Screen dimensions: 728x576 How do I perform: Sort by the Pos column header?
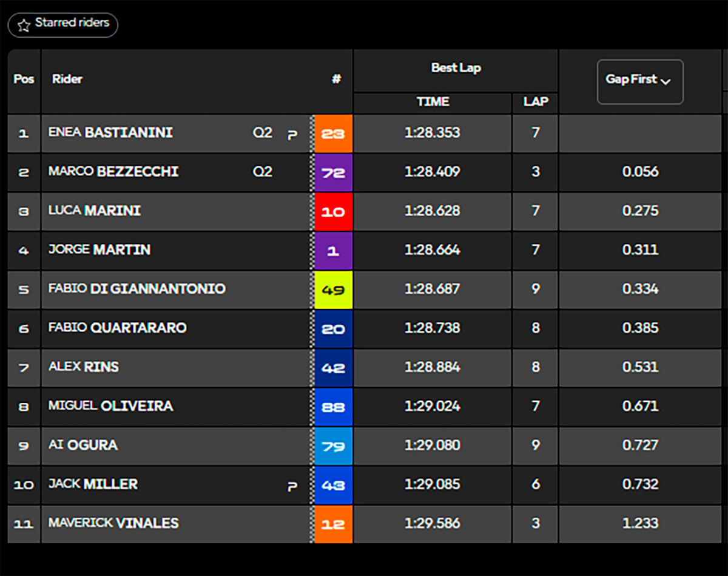pos(24,79)
